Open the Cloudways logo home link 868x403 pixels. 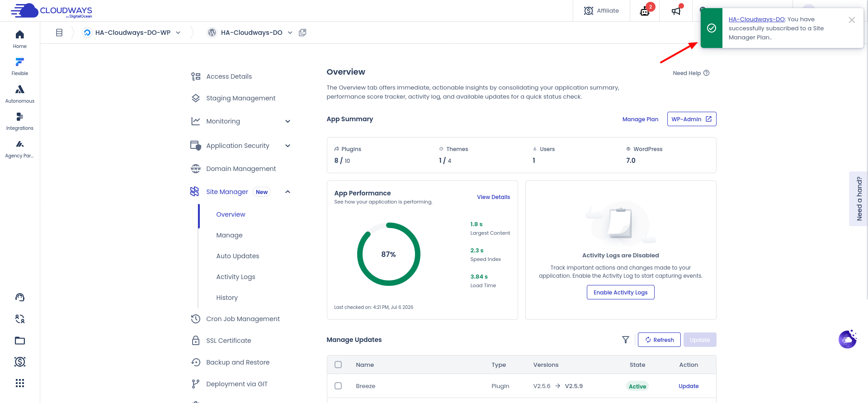[52, 10]
